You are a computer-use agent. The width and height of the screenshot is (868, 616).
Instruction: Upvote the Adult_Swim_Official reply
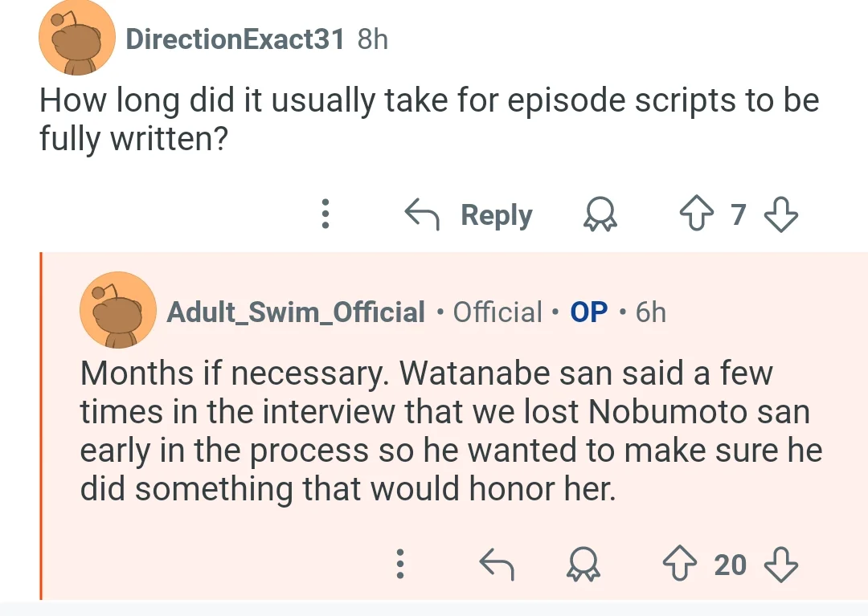tap(680, 564)
